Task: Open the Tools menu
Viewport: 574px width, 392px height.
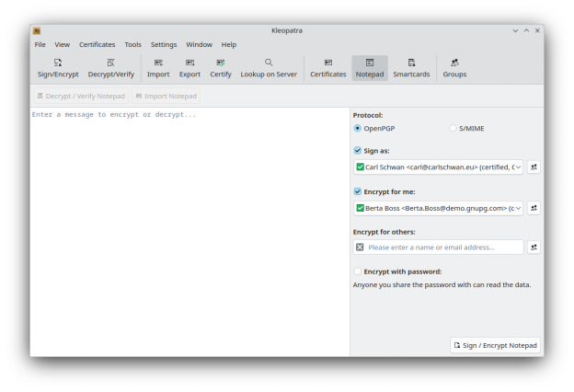Action: tap(133, 44)
